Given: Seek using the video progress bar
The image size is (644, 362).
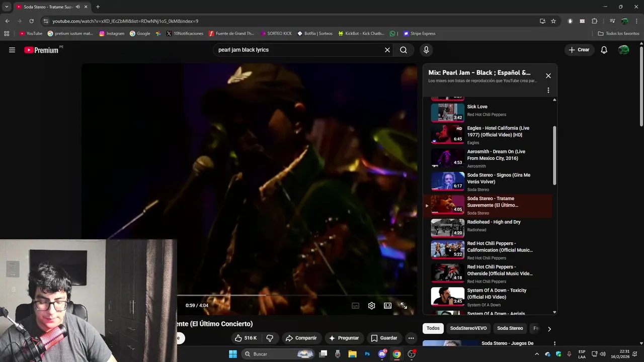Looking at the screenshot, I should (x=296, y=295).
